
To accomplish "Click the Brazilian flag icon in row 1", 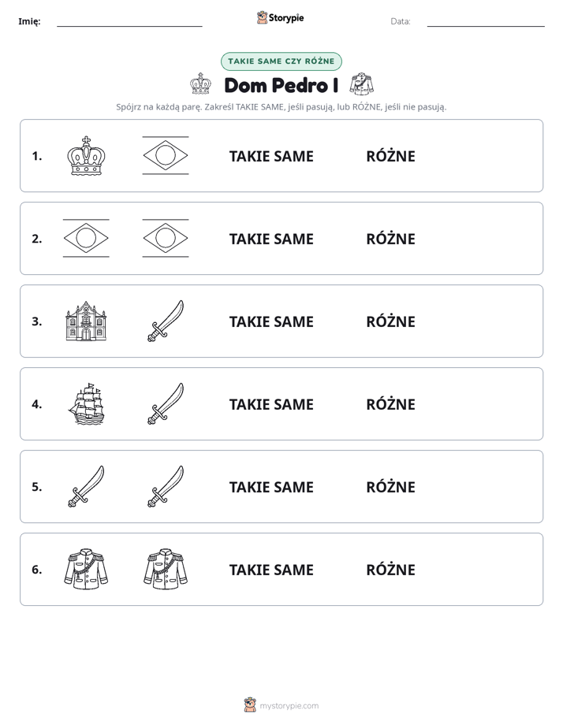I will tap(166, 155).
